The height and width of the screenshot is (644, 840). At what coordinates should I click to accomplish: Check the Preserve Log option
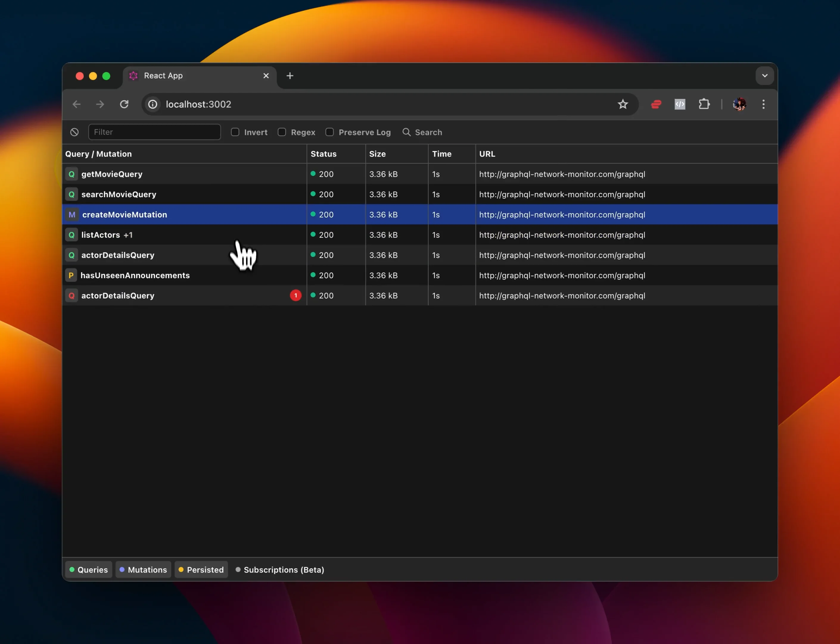(329, 132)
